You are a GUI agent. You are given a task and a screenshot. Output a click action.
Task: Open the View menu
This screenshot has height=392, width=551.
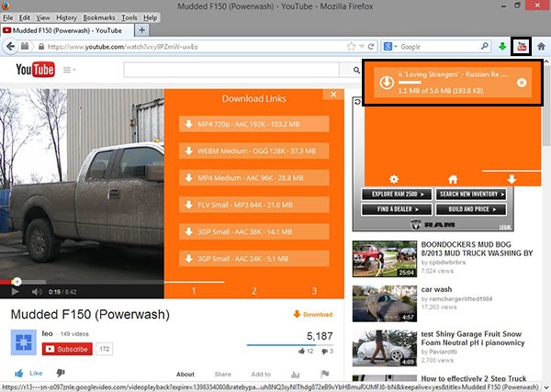point(43,17)
